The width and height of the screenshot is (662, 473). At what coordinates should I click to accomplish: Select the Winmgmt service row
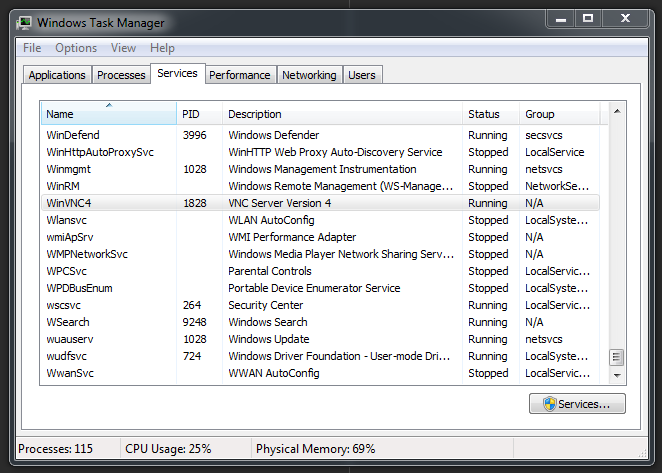(x=320, y=169)
